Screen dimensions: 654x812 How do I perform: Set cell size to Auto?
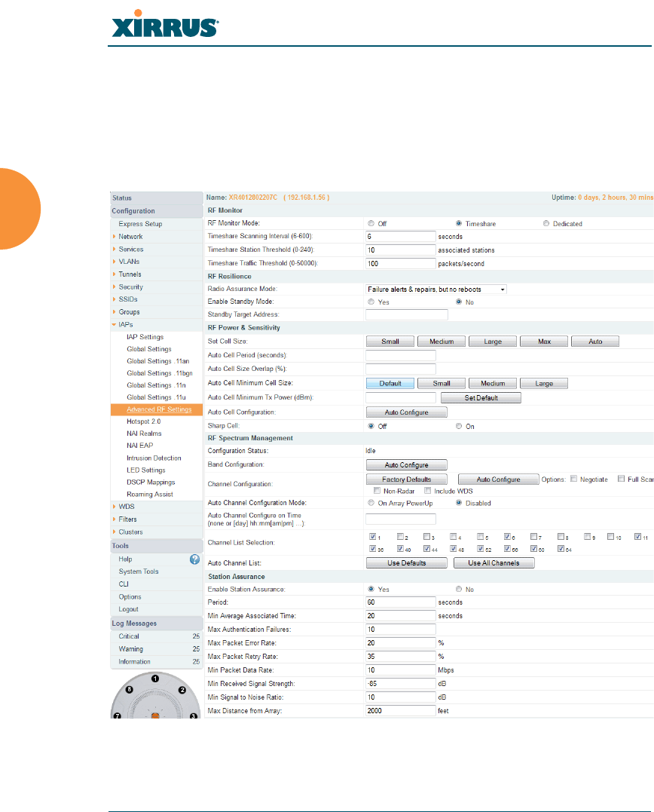595,342
